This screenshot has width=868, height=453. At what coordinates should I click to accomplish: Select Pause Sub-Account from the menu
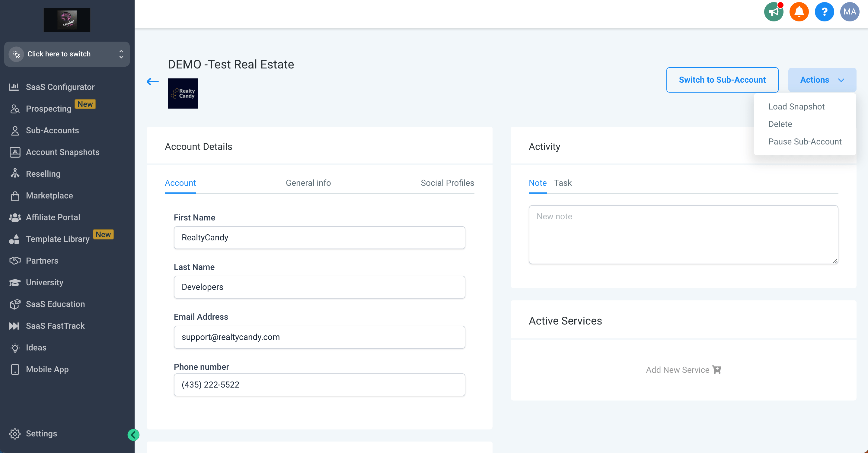pos(805,142)
